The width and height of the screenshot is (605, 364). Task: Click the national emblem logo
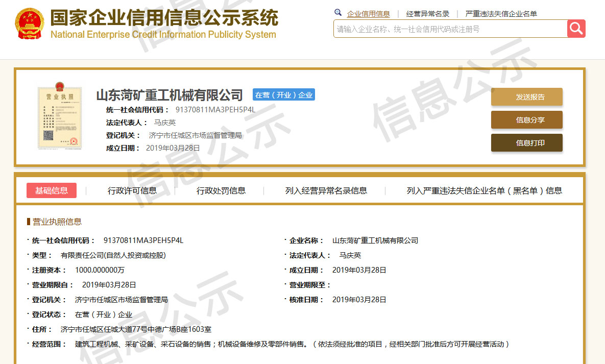point(30,25)
